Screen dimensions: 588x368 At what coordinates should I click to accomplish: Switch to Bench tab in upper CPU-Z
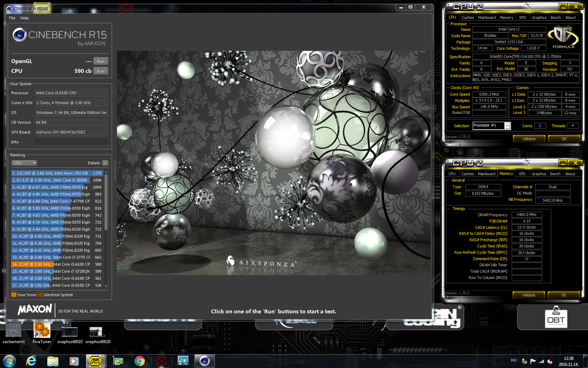click(x=555, y=18)
